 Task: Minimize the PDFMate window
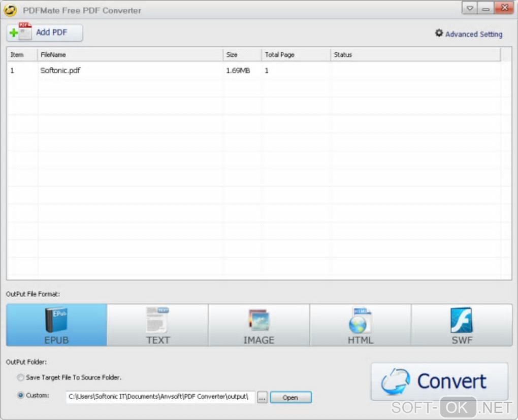[x=485, y=8]
